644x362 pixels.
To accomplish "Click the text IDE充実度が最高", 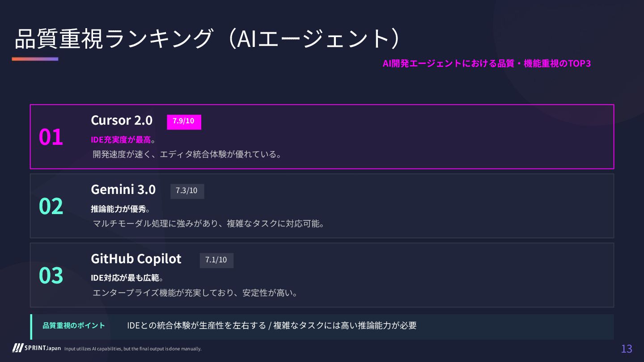I will tap(121, 140).
